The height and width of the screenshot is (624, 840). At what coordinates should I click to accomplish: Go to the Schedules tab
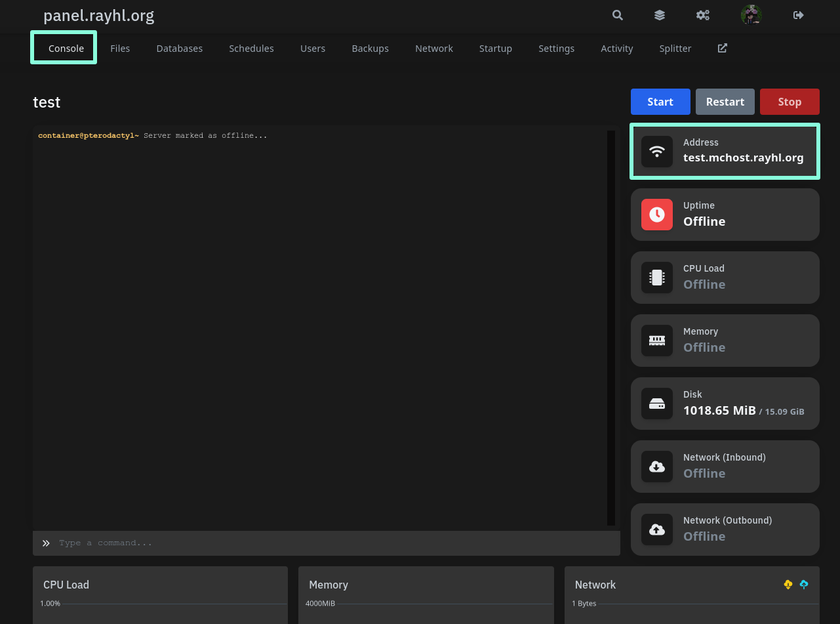pos(251,49)
